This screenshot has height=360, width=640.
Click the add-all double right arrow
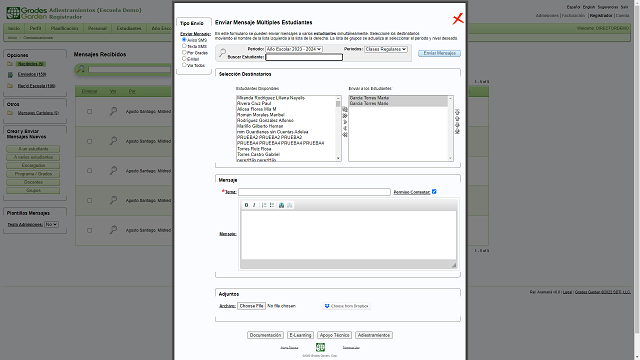[345, 116]
